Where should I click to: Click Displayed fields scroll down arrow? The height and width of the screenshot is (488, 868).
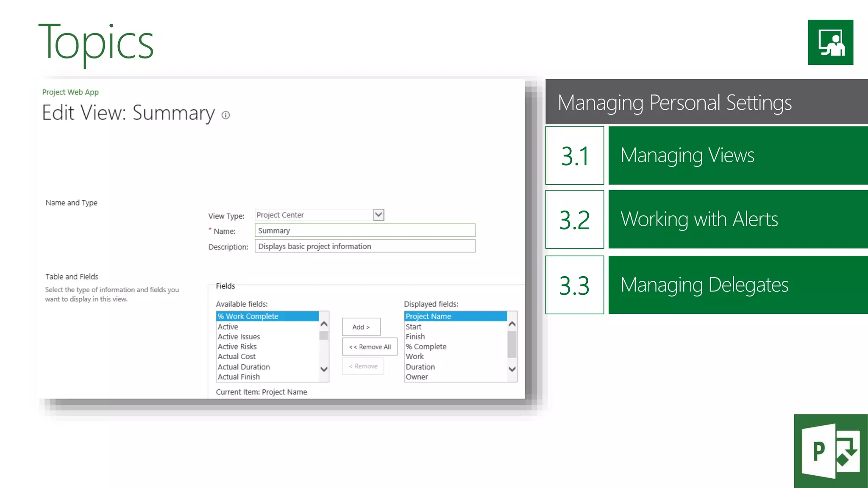pyautogui.click(x=512, y=369)
